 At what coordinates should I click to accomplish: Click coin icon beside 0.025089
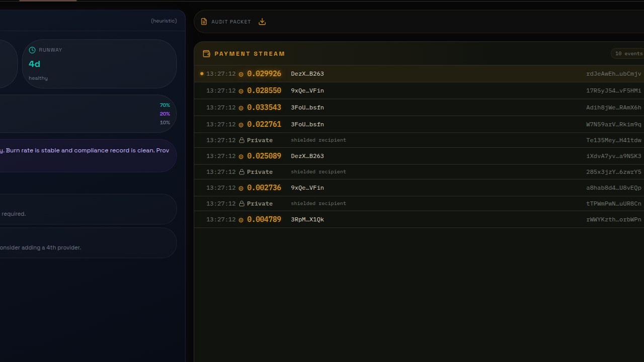tap(241, 156)
